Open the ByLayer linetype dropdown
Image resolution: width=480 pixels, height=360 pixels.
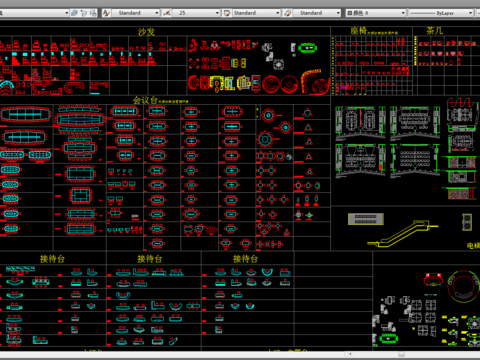coord(441,13)
